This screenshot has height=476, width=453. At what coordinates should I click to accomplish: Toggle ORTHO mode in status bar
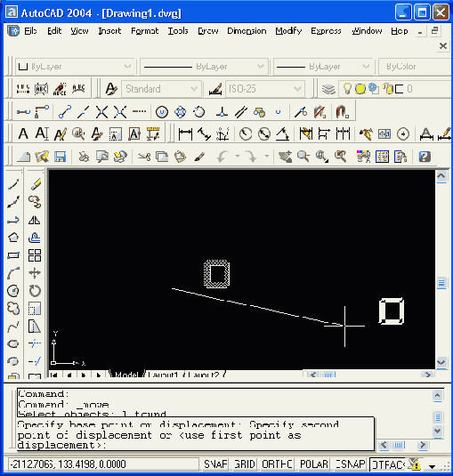click(x=277, y=464)
